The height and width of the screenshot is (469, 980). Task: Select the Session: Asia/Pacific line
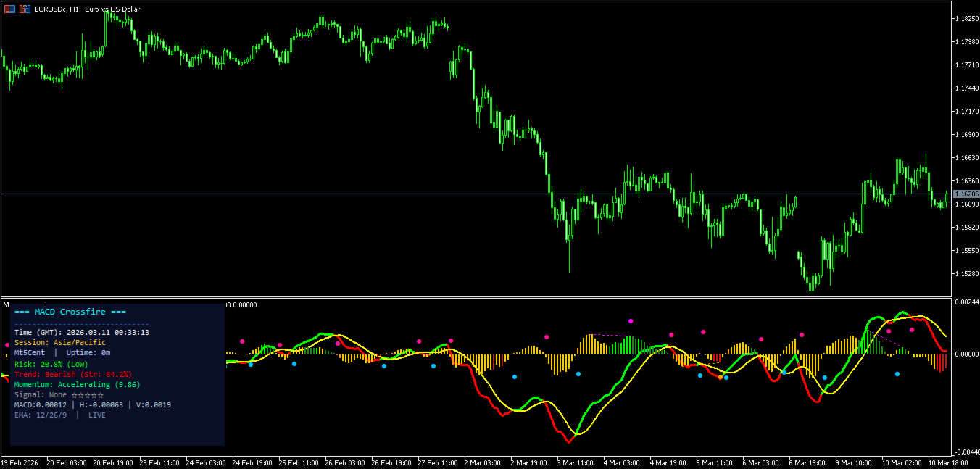click(60, 343)
